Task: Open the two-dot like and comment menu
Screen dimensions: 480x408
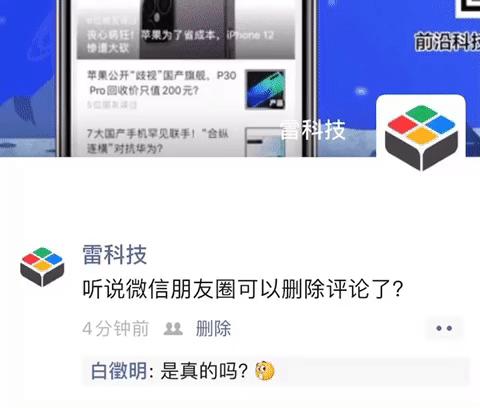Action: click(x=444, y=328)
